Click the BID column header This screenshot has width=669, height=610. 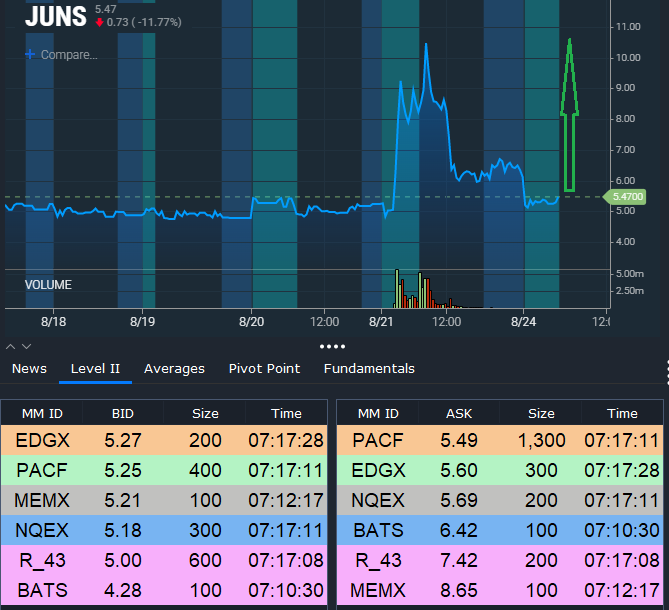click(x=123, y=413)
